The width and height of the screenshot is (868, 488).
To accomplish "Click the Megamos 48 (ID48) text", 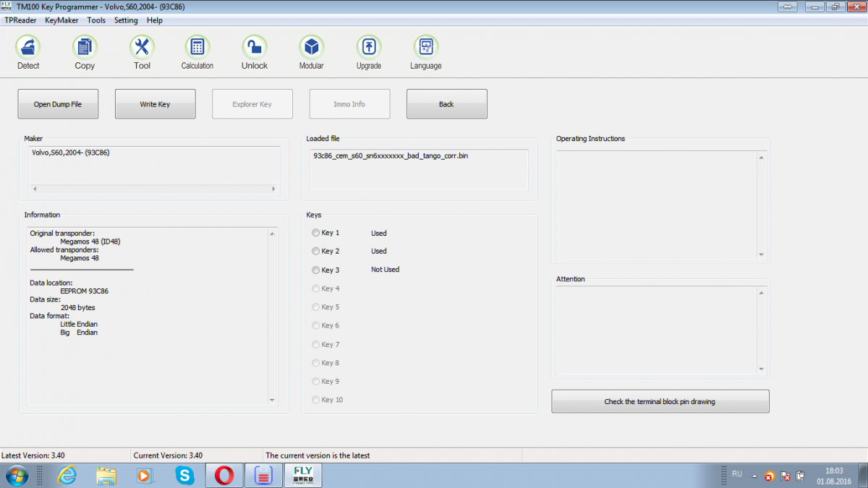I will click(x=90, y=241).
